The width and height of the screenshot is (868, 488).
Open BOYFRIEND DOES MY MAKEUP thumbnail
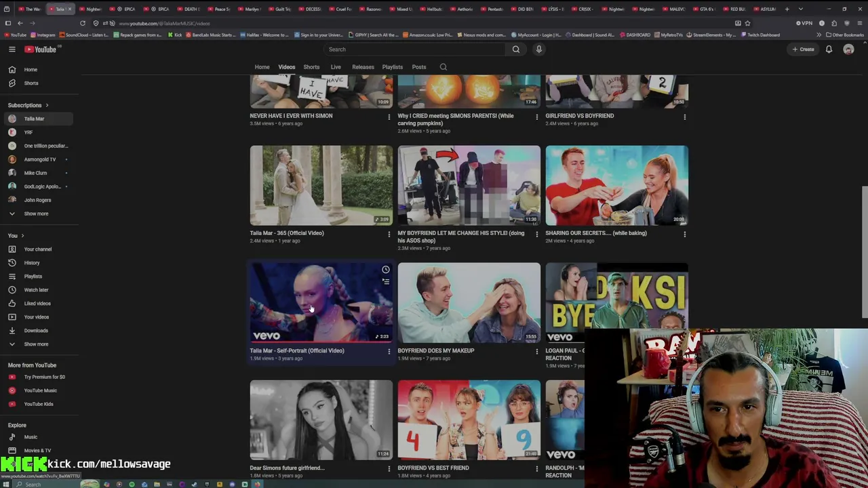click(x=469, y=302)
